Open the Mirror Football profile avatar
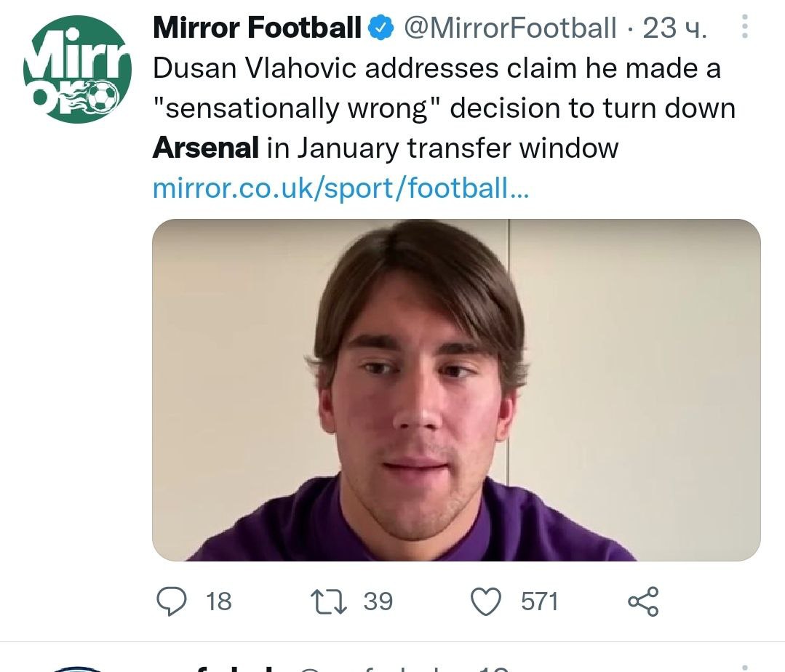The image size is (785, 672). 77,69
